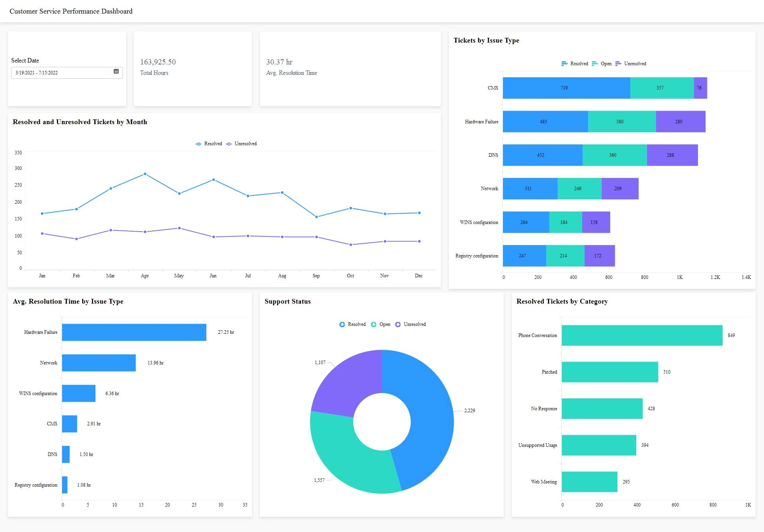Click Registry configuration unresolved bar showing 172

600,256
